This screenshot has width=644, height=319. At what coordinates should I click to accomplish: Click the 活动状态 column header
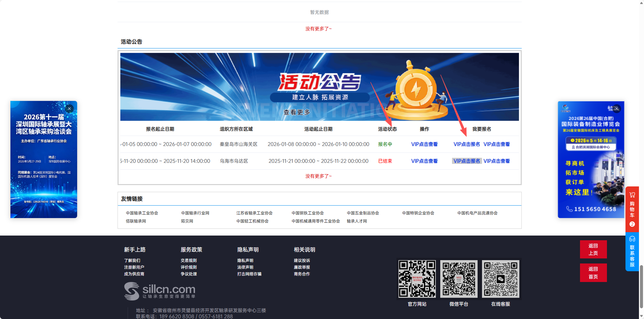click(387, 129)
